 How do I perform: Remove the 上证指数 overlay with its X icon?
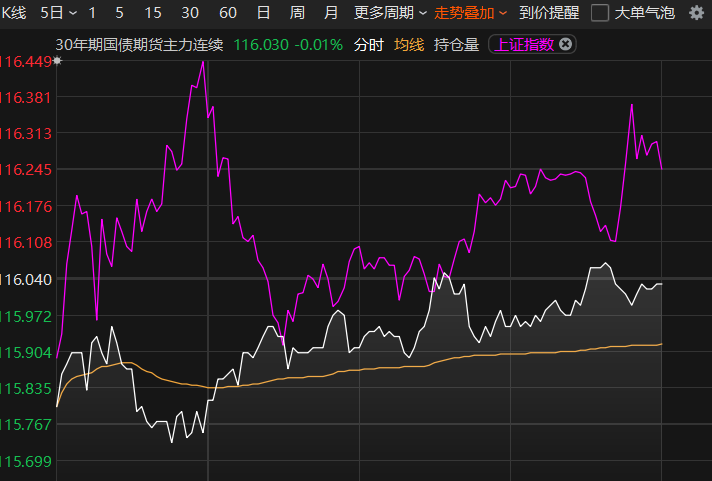[566, 44]
